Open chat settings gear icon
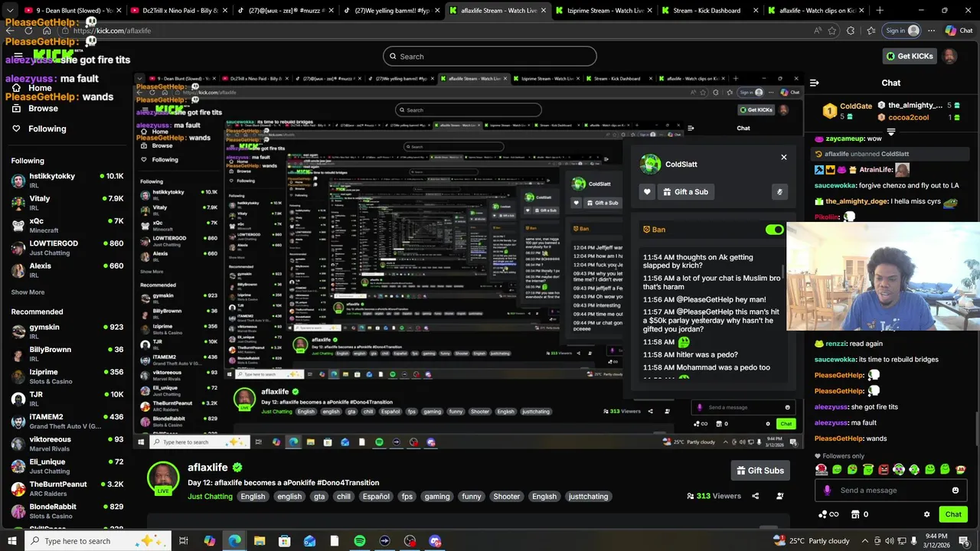980x551 pixels. click(x=926, y=514)
